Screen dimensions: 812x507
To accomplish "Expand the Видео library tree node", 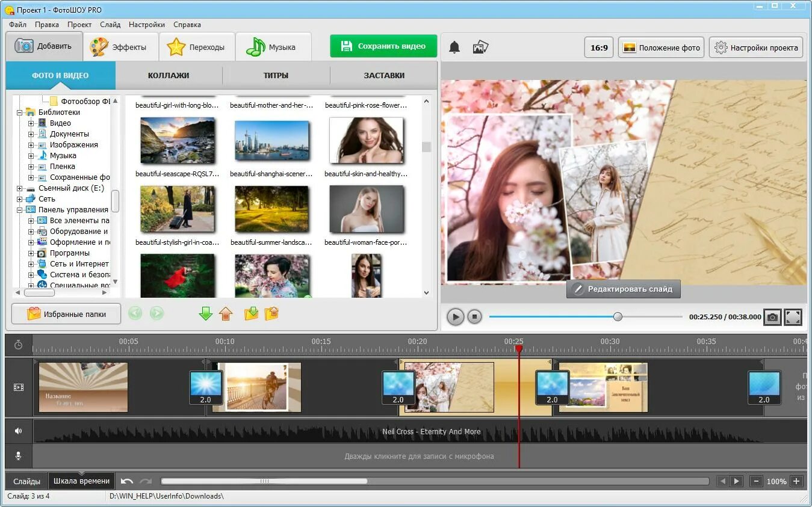I will [x=31, y=123].
